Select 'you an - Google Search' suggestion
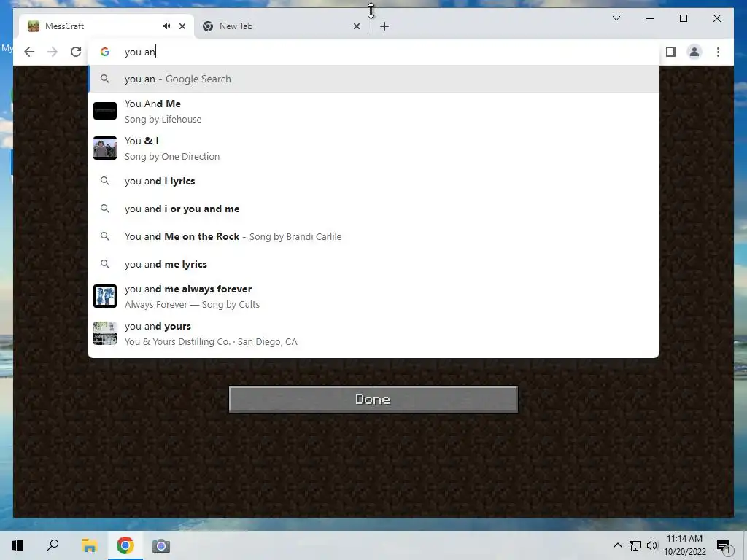747x560 pixels. [x=373, y=79]
